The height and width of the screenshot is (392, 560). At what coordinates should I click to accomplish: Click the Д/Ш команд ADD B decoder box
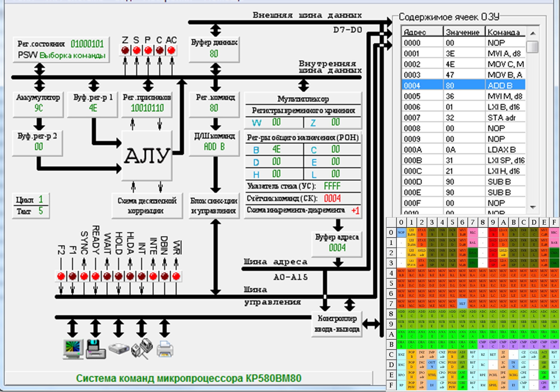[214, 143]
